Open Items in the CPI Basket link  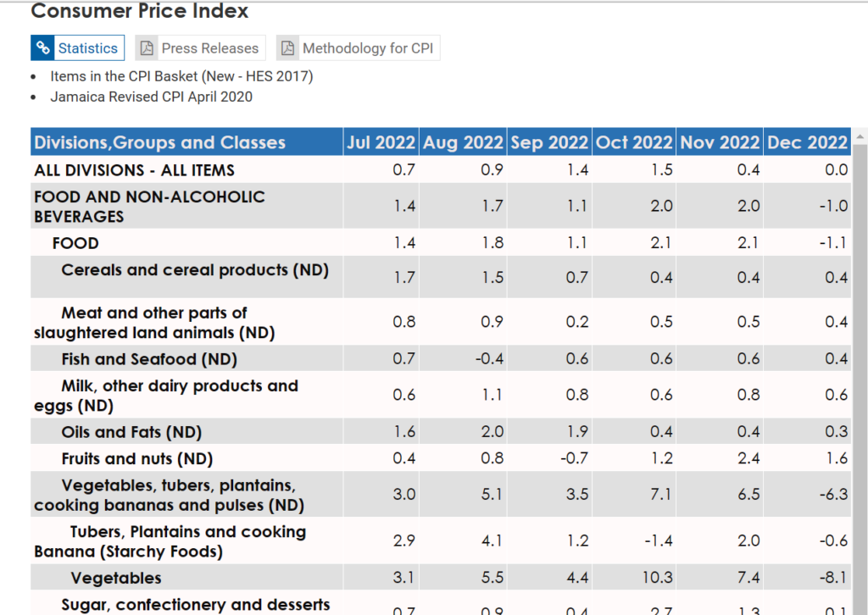point(181,76)
